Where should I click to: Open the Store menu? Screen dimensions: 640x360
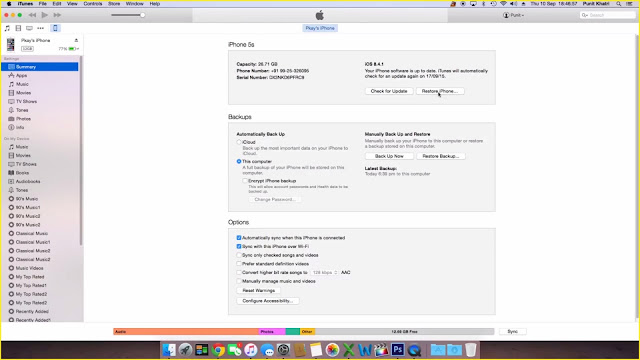pyautogui.click(x=114, y=4)
